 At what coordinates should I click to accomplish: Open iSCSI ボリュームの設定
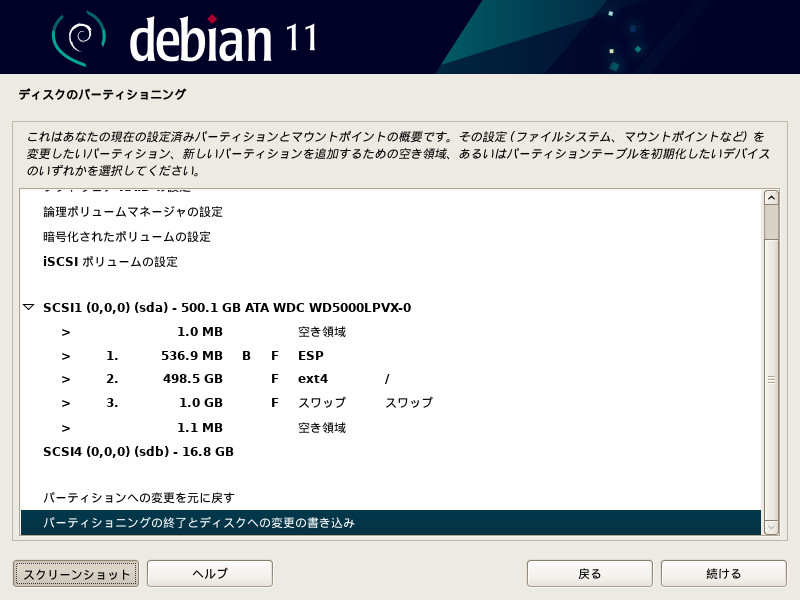tap(110, 262)
